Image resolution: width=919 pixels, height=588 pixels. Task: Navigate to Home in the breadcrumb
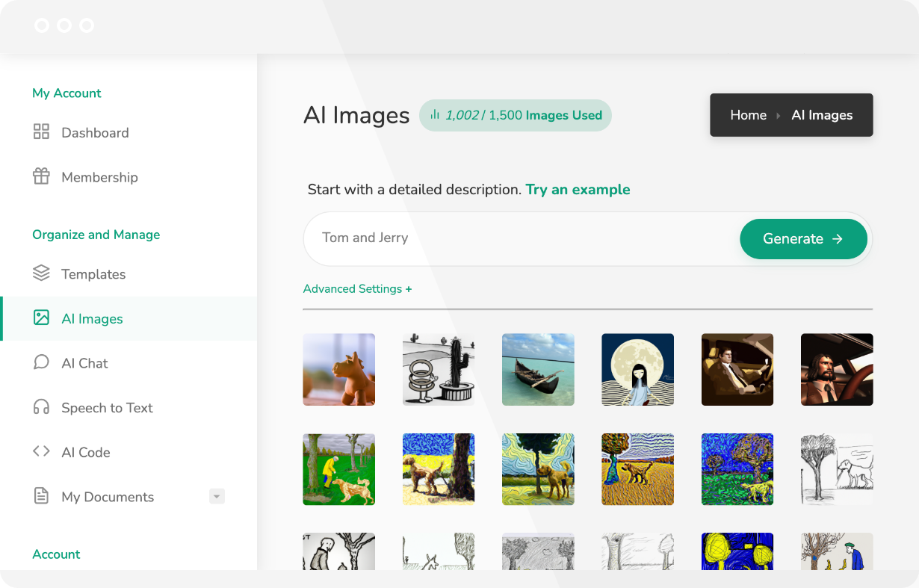(x=748, y=114)
